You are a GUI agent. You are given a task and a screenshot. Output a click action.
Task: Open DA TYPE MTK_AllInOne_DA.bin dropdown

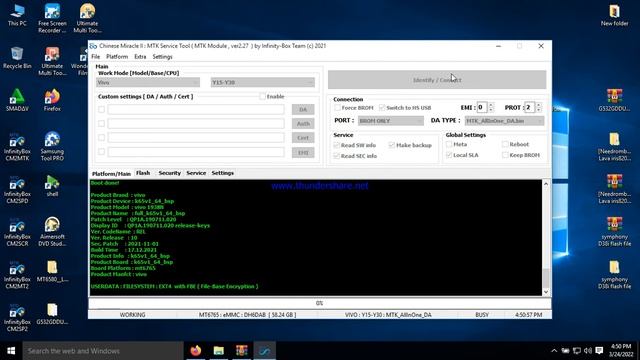point(504,121)
